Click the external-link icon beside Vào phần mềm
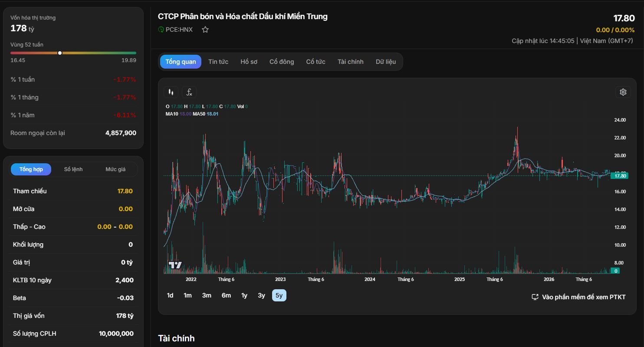The image size is (644, 347). coord(535,297)
